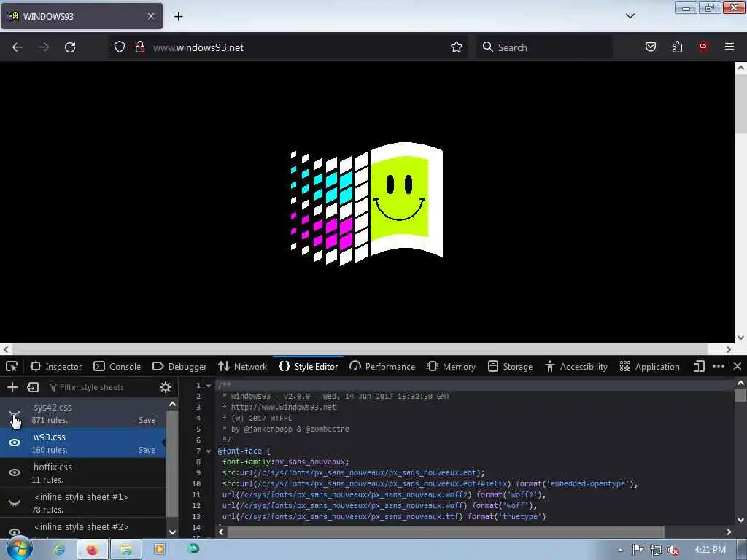This screenshot has width=747, height=560.
Task: Go back to the previous page
Action: [x=18, y=47]
